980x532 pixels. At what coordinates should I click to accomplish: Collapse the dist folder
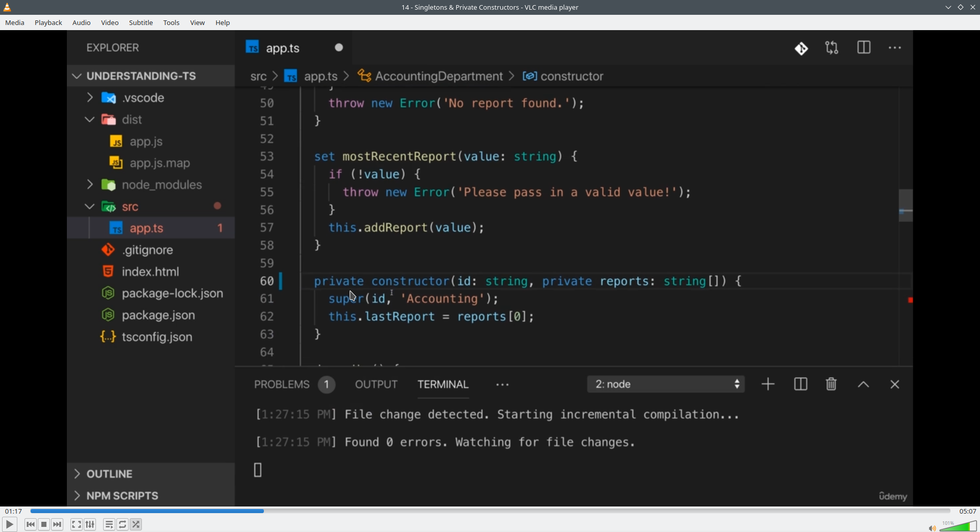pos(151,119)
